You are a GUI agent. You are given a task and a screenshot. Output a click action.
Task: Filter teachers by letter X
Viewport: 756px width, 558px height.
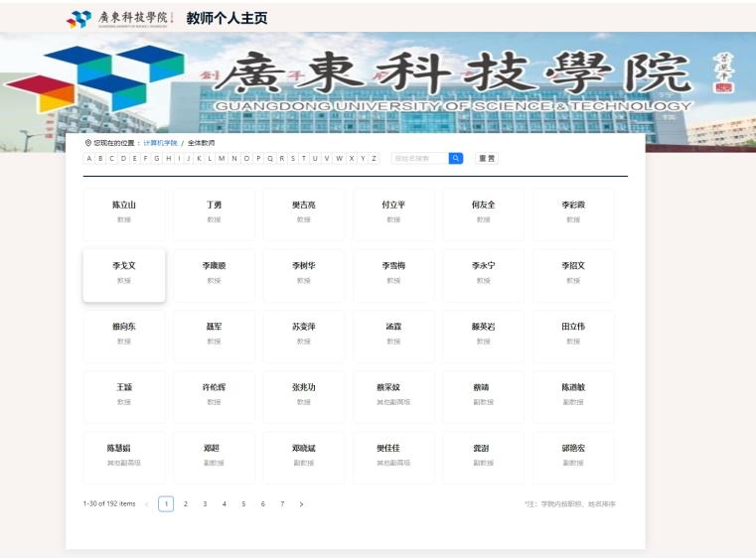pos(352,158)
